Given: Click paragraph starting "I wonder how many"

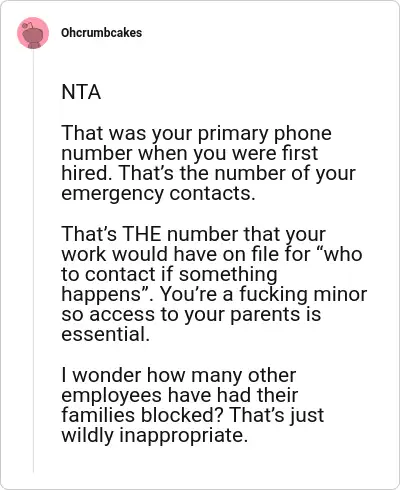Looking at the screenshot, I should pyautogui.click(x=193, y=405).
